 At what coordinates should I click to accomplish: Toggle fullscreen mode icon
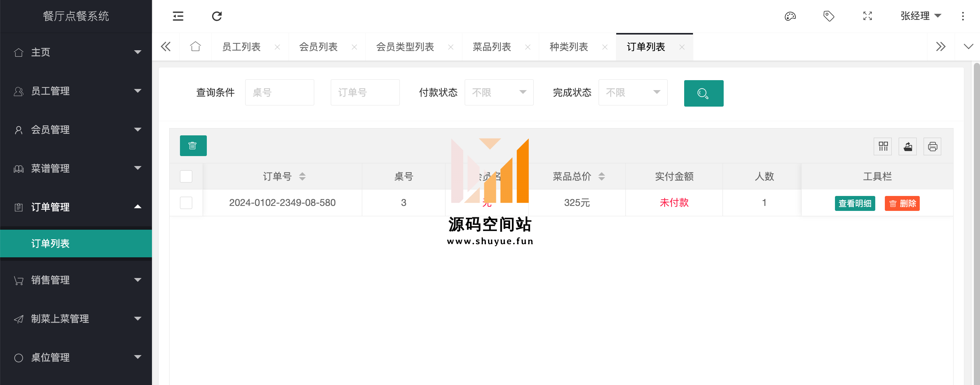click(x=868, y=16)
